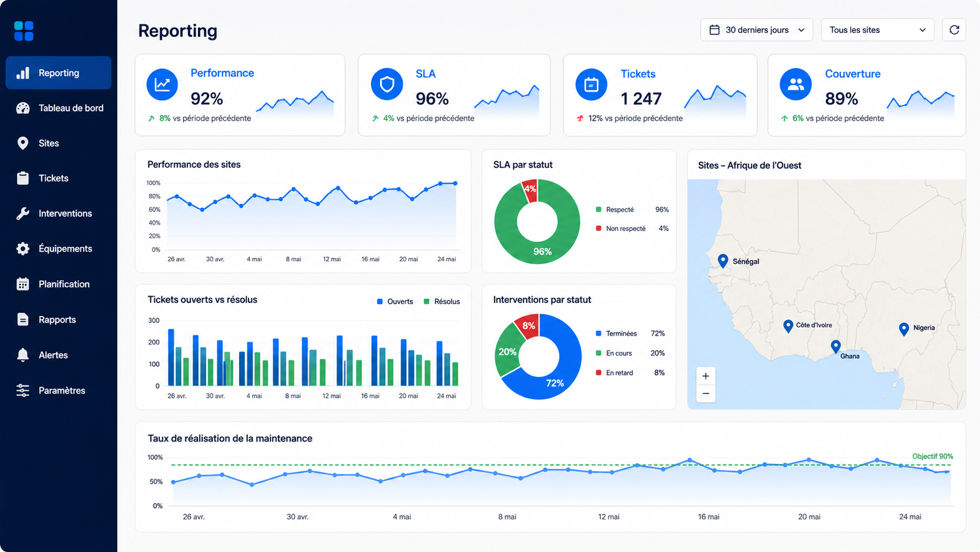Open the Sites section
980x552 pixels.
(59, 143)
